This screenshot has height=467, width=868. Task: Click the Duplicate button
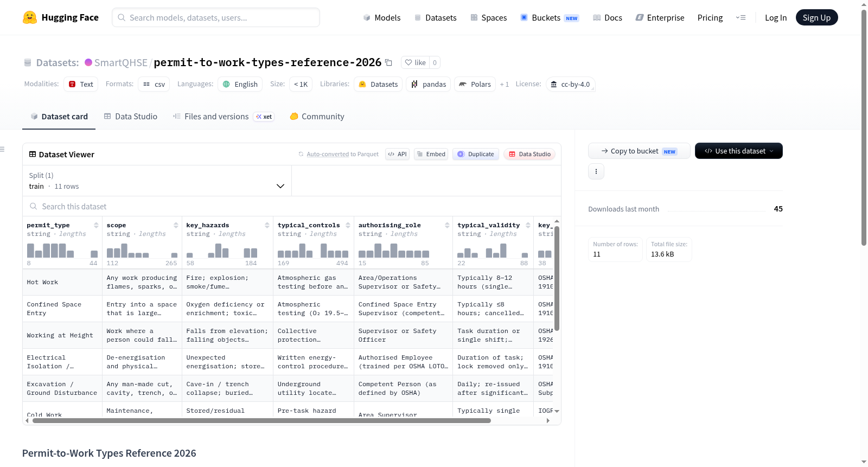[x=475, y=154]
